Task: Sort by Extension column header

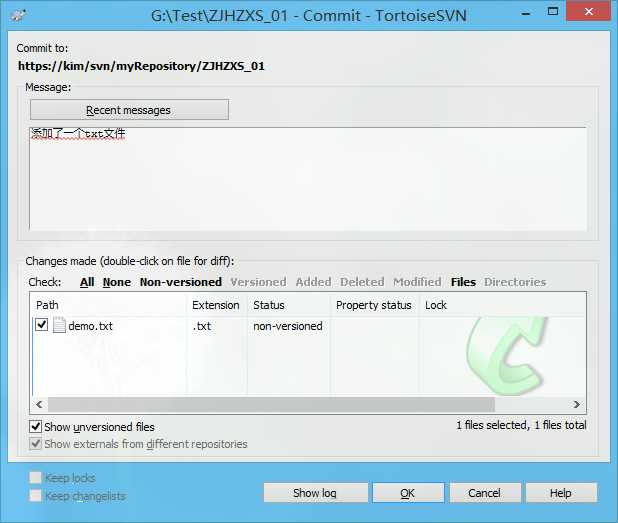Action: 217,305
